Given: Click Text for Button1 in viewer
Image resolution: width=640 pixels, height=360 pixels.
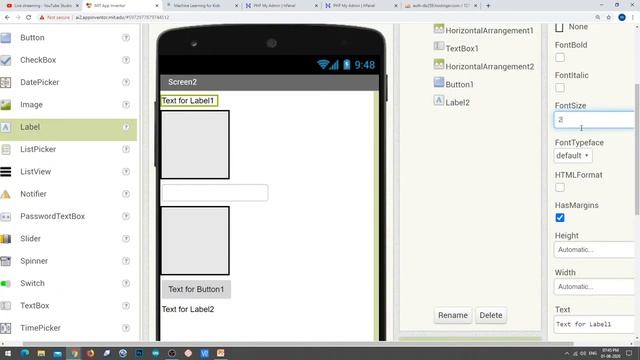Looking at the screenshot, I should pos(196,289).
